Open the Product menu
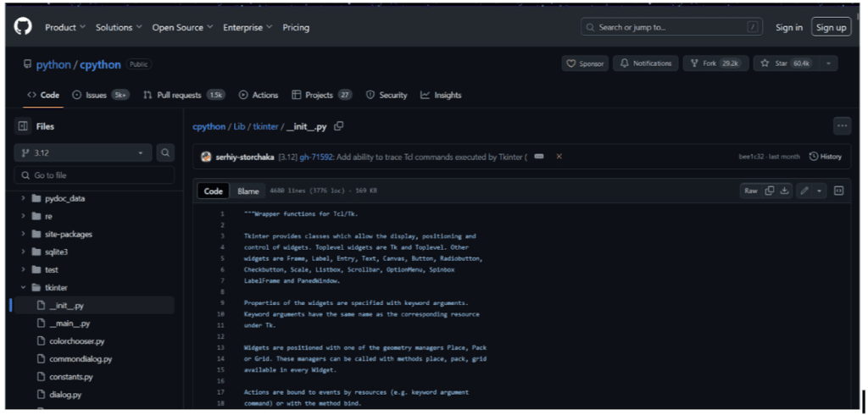Image resolution: width=868 pixels, height=415 pixels. tap(64, 27)
